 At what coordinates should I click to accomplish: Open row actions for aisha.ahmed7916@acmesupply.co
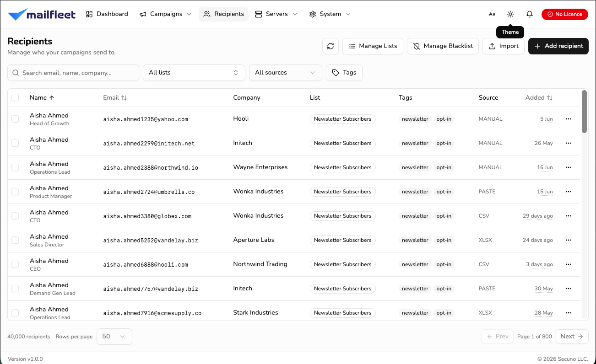coord(569,313)
